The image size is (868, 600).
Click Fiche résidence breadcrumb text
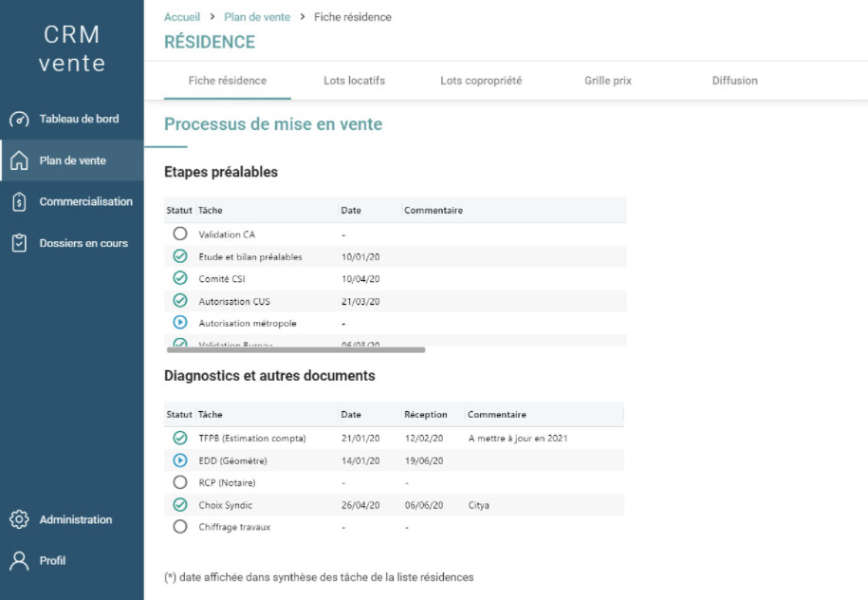353,17
